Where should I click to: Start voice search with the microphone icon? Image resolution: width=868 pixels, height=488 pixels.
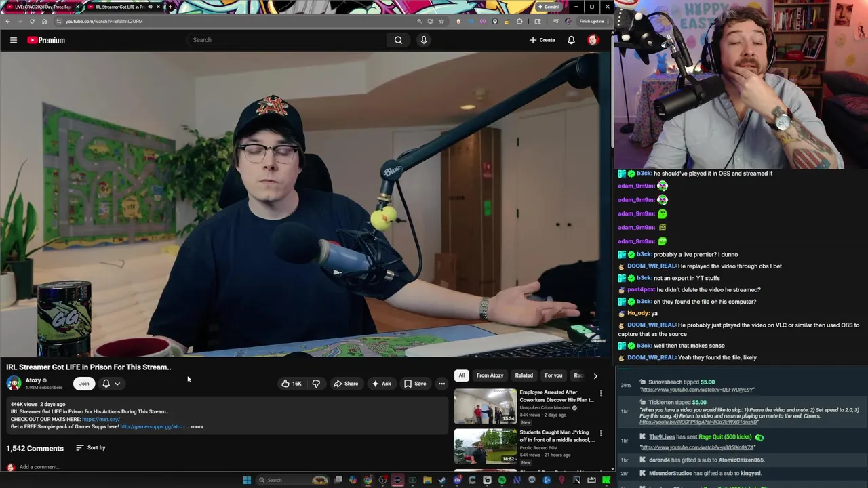pyautogui.click(x=423, y=40)
